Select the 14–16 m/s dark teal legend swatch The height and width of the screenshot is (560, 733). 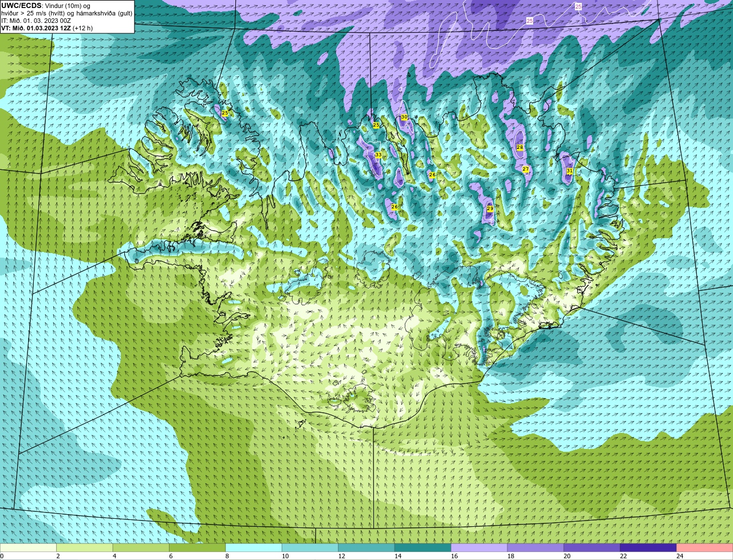coord(423,547)
